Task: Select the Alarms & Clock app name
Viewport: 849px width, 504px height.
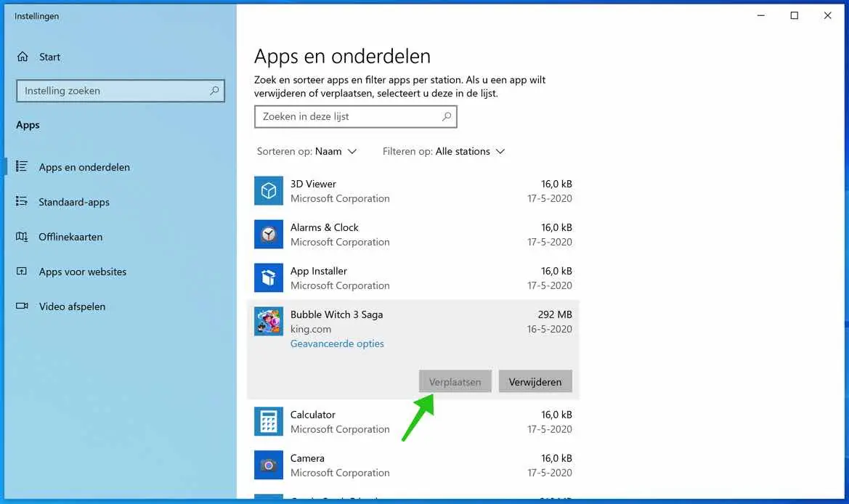Action: [325, 227]
